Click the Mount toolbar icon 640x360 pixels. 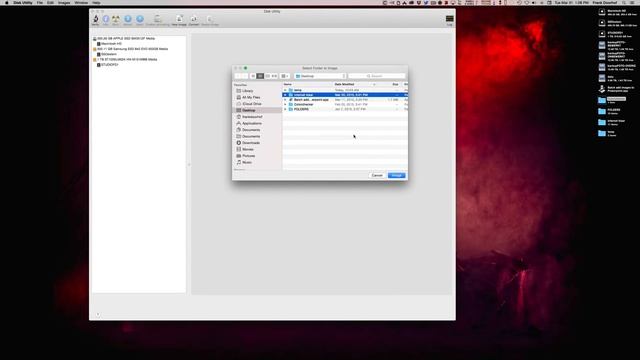pyautogui.click(x=128, y=19)
